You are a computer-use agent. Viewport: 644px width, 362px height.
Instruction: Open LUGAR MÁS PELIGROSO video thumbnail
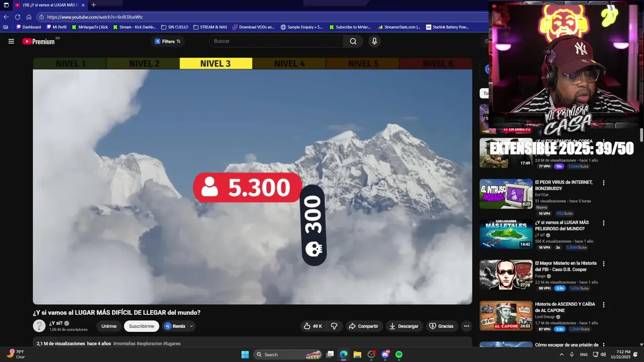506,234
